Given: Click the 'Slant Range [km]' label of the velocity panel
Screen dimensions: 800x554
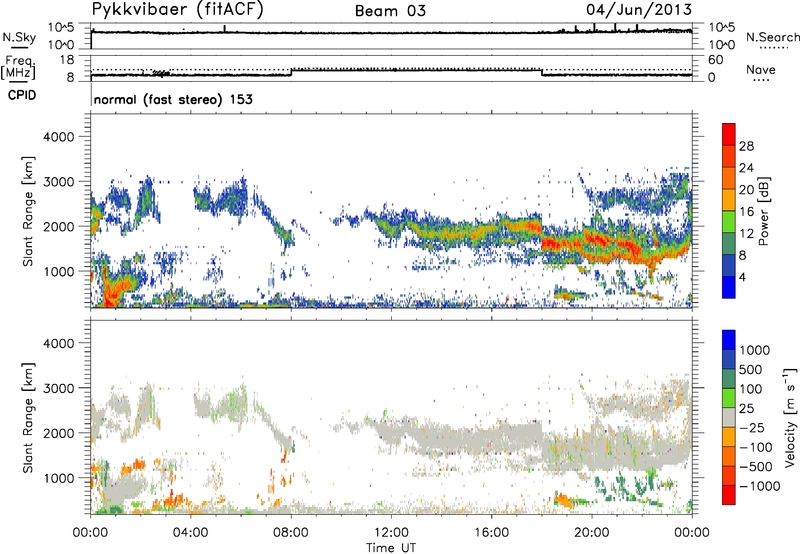Looking at the screenshot, I should tap(28, 417).
